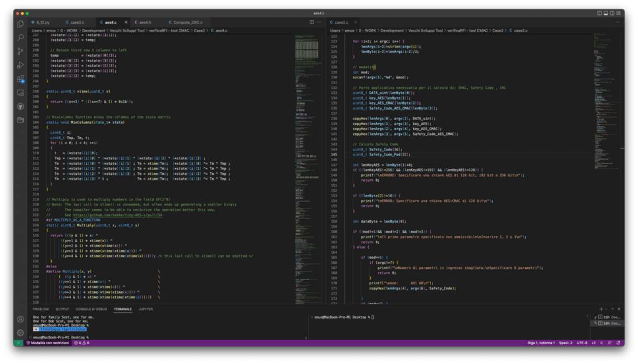
Task: Click 'Users' breadcrumb in right editor
Action: coord(335,30)
